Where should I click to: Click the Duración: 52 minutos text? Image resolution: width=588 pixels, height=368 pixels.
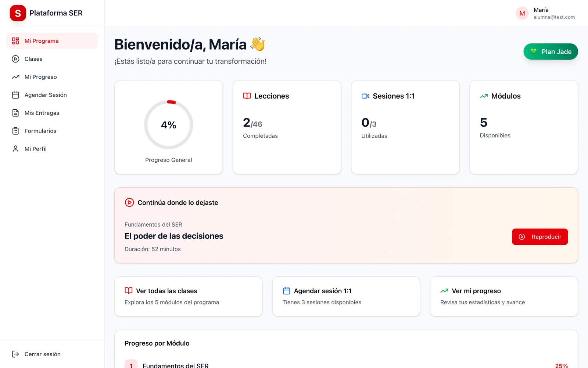153,249
